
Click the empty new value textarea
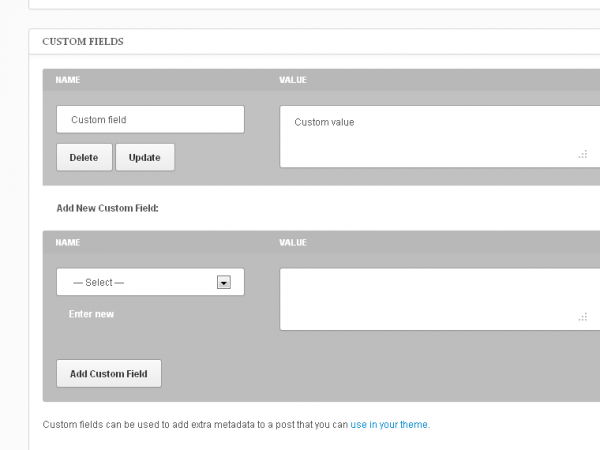(x=440, y=299)
